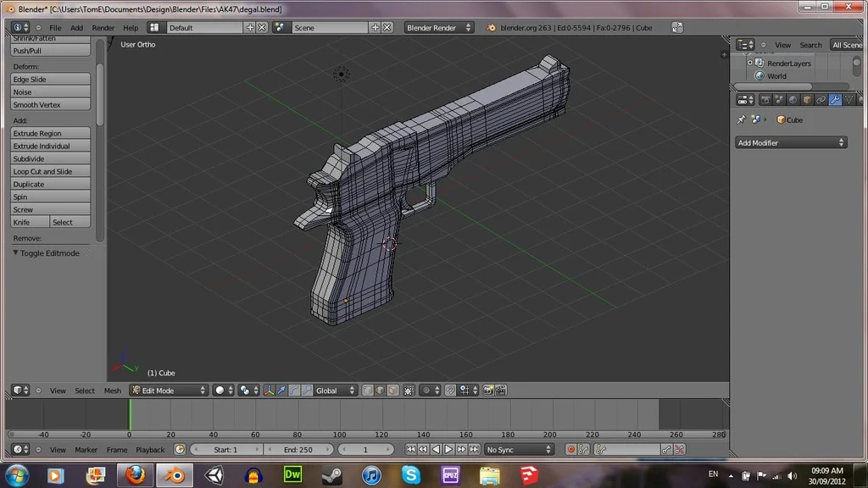Viewport: 868px width, 488px height.
Task: Toggle the timeline header menu collapse button
Action: click(38, 449)
